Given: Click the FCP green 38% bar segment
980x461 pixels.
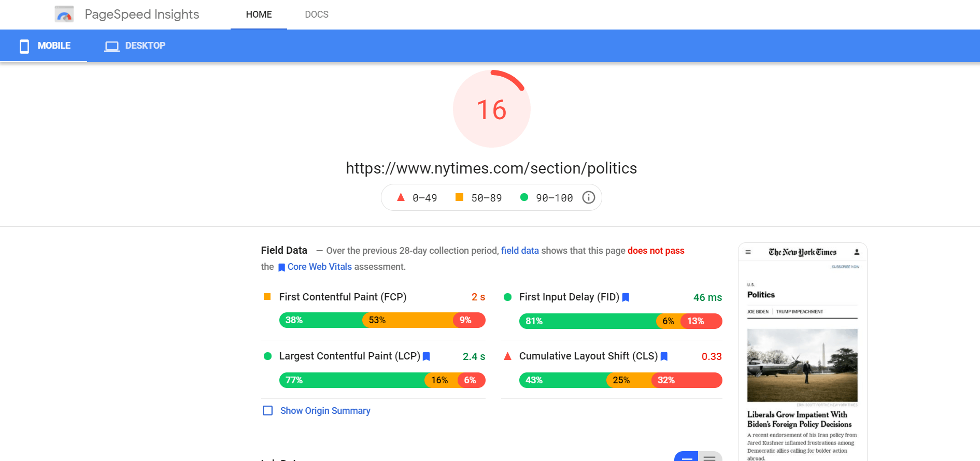Looking at the screenshot, I should click(x=321, y=320).
